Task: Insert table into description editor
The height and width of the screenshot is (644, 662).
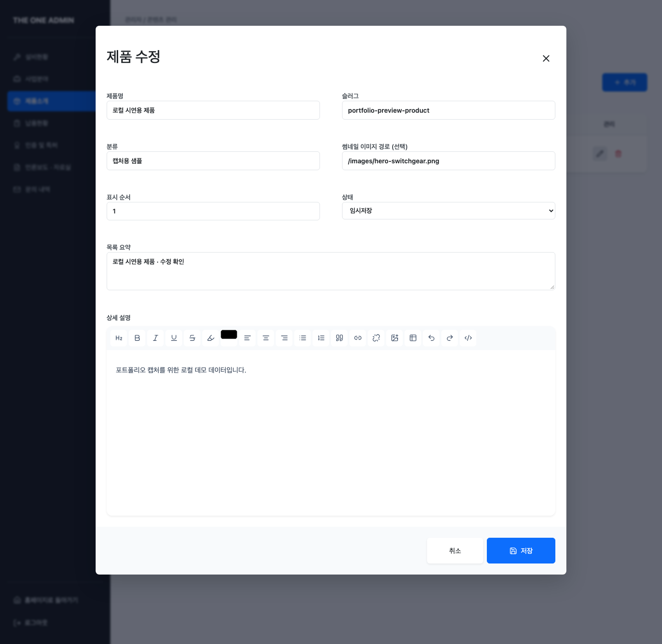Action: [413, 338]
